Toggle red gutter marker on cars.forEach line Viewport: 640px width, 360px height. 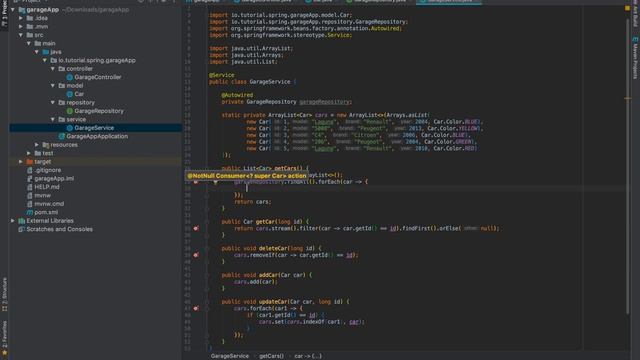click(196, 309)
